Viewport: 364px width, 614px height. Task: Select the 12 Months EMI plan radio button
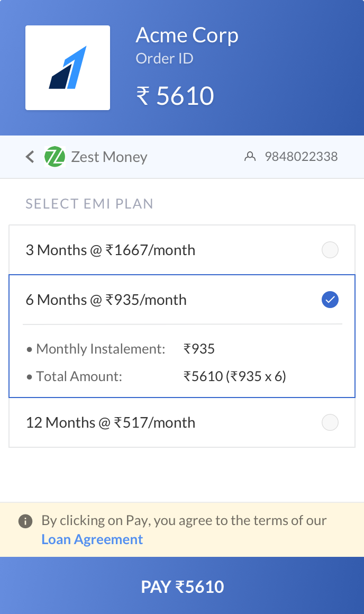[330, 422]
